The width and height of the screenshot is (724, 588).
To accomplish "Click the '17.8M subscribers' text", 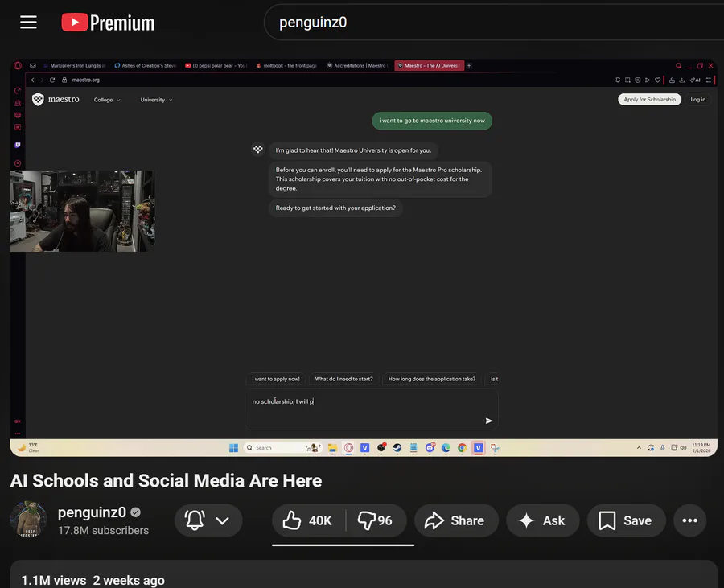I will click(103, 530).
